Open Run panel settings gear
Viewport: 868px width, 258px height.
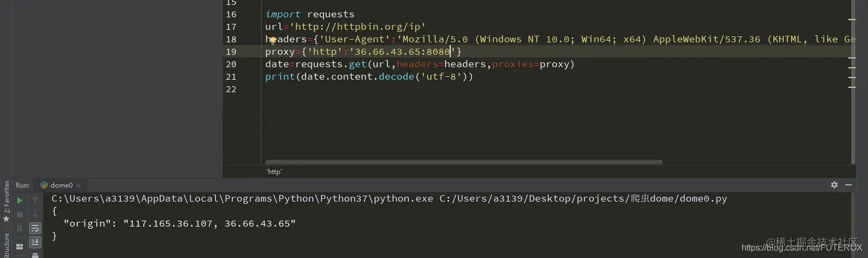[x=834, y=185]
